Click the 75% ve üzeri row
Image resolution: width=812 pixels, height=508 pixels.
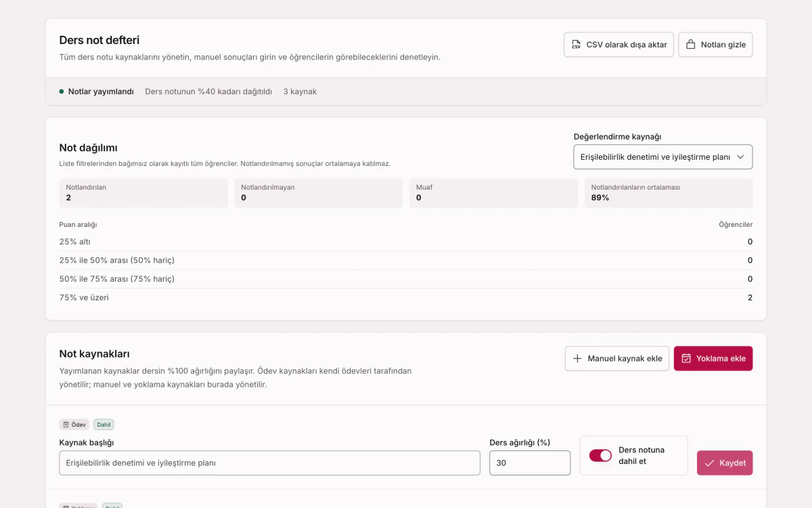pyautogui.click(x=406, y=297)
